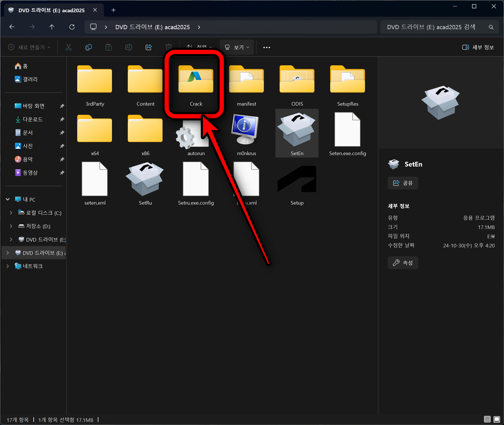Select the m0nkrus info file
The width and height of the screenshot is (504, 425).
(246, 135)
